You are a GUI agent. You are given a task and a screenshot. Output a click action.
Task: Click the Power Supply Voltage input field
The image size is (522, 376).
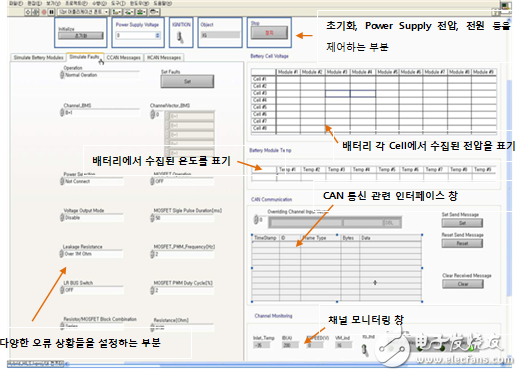(138, 35)
